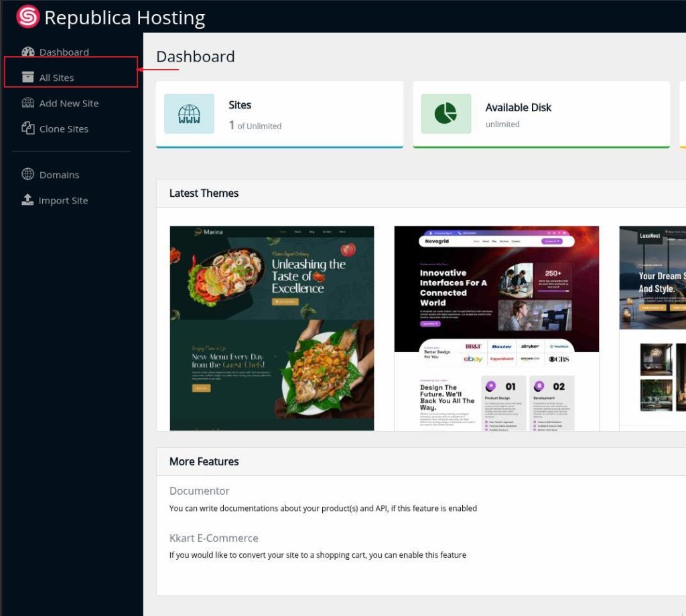Go to All Sites in sidebar
This screenshot has height=616, width=686.
click(x=56, y=78)
